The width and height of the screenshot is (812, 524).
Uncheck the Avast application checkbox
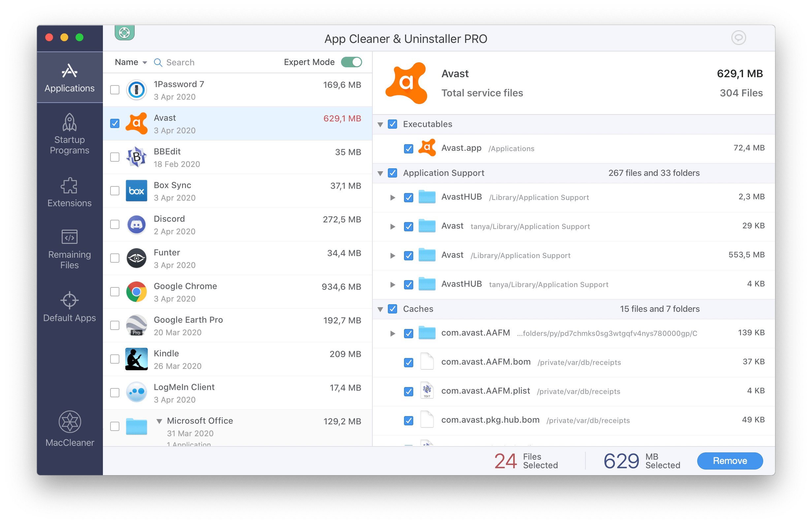point(117,123)
